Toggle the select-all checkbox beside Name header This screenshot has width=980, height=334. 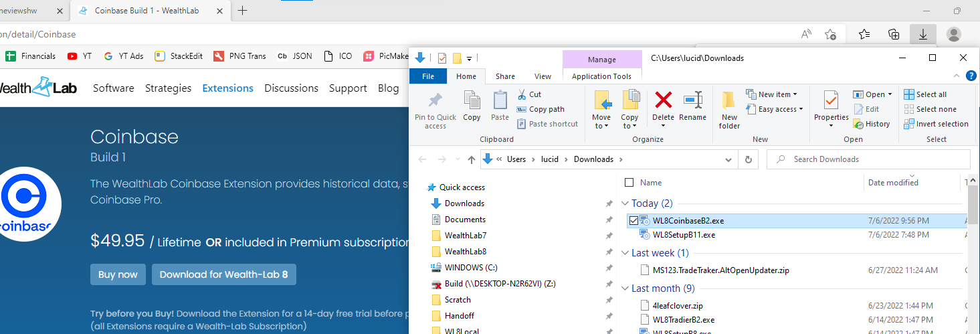coord(629,182)
